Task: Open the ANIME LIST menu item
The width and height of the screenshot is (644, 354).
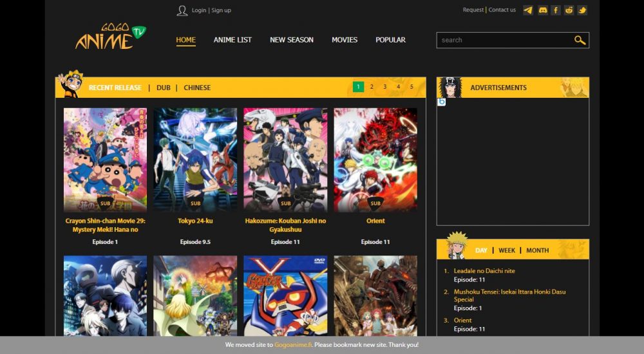Action: 232,40
